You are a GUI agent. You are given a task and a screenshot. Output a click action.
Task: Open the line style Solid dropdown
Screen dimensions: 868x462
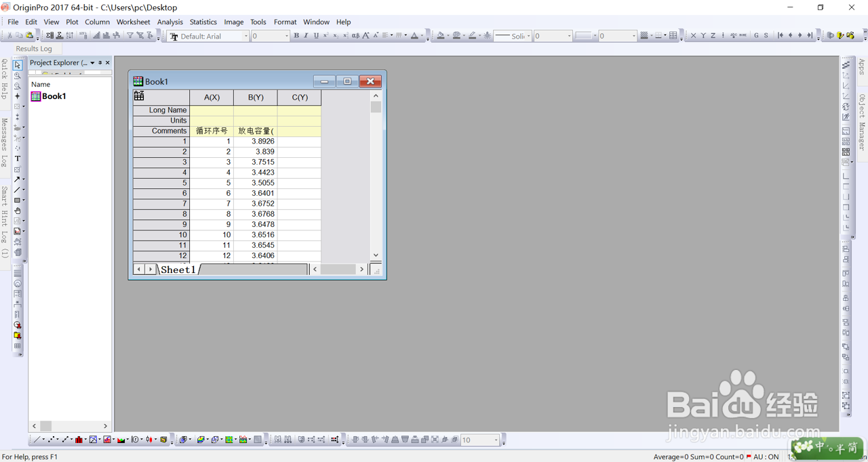pos(528,36)
